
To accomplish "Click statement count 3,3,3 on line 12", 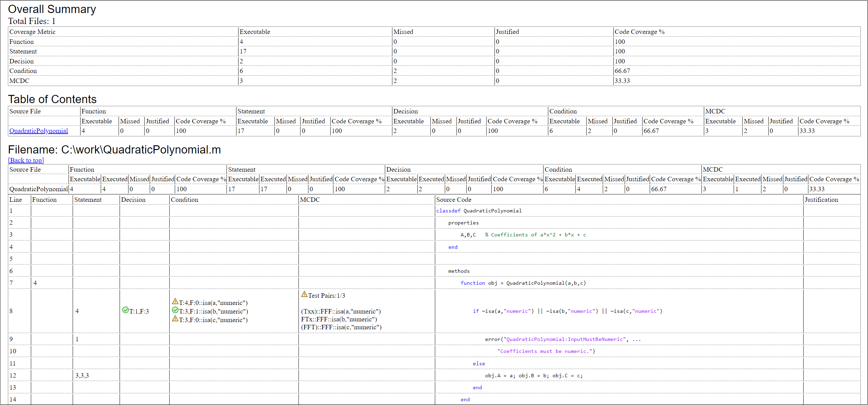I will (82, 376).
